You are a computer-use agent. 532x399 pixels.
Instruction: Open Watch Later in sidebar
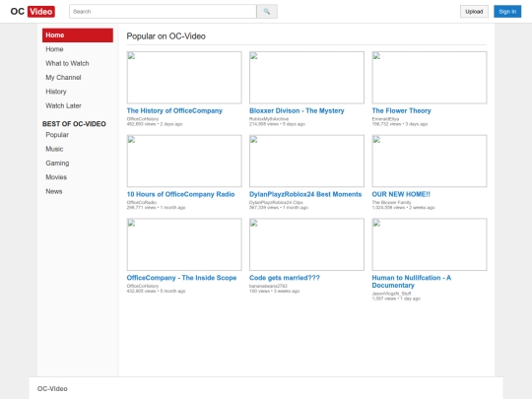coord(63,105)
